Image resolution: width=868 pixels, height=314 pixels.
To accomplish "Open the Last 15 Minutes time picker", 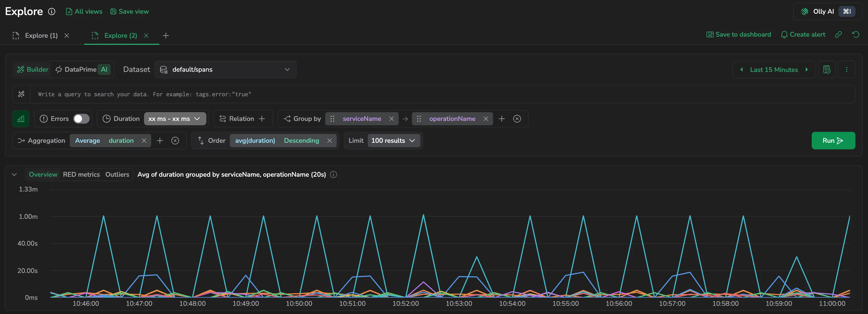I will (774, 69).
